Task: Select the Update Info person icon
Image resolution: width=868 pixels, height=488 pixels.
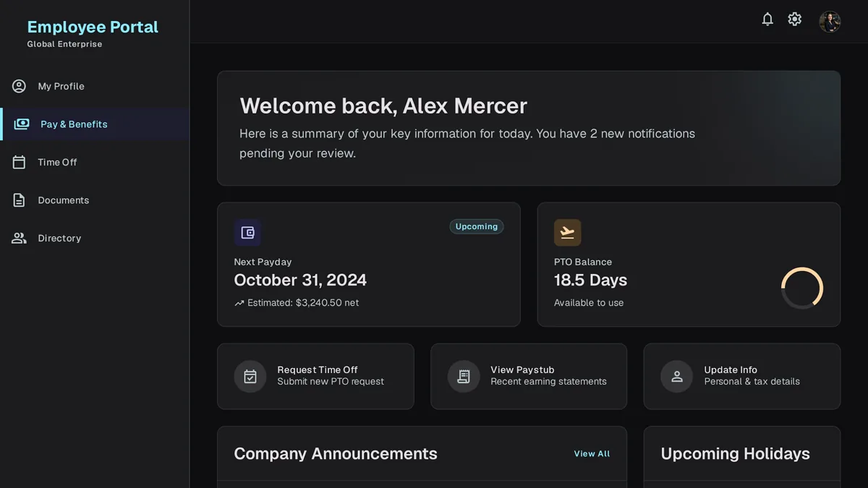Action: click(x=677, y=377)
